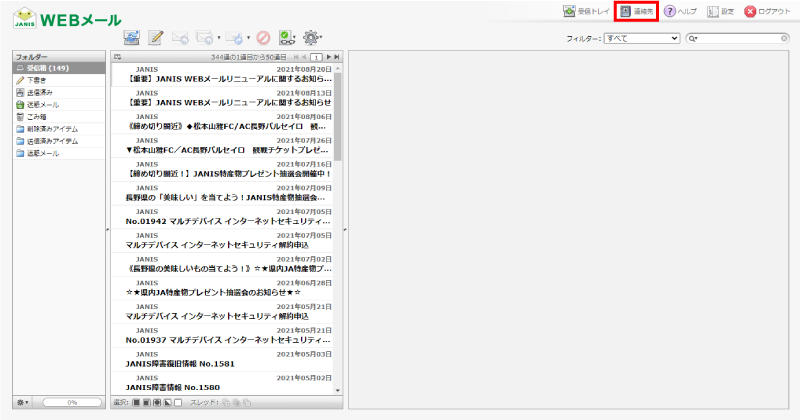Collapse folder pane using left splitter handle
The width and height of the screenshot is (800, 420).
pos(108,230)
